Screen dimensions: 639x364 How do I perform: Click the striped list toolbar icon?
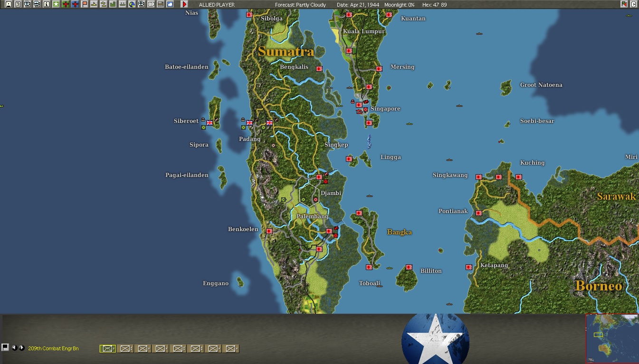point(161,4)
